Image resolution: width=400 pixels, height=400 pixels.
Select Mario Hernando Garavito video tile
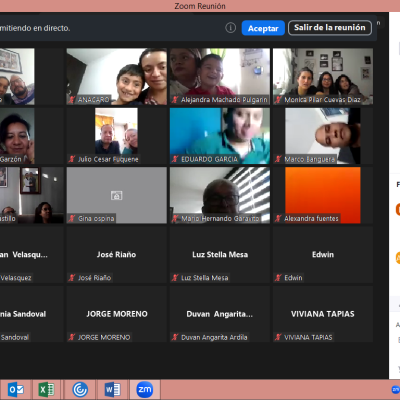pyautogui.click(x=220, y=195)
